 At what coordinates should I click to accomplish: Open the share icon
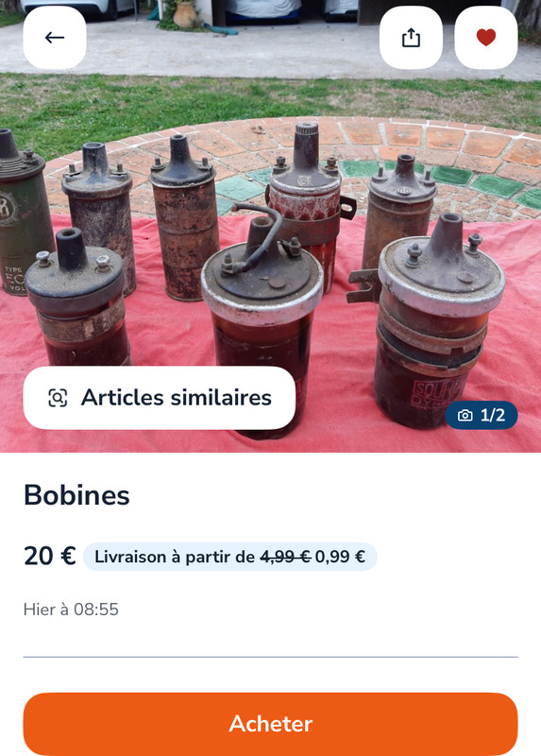(x=411, y=38)
